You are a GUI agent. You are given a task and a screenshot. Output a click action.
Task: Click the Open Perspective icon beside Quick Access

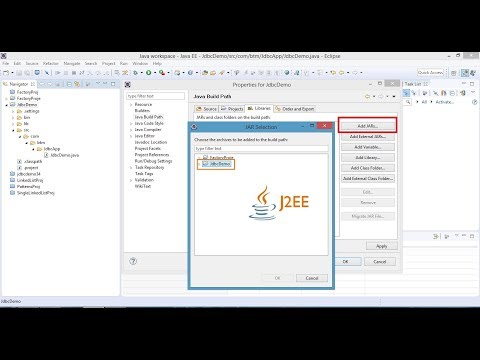coord(454,73)
